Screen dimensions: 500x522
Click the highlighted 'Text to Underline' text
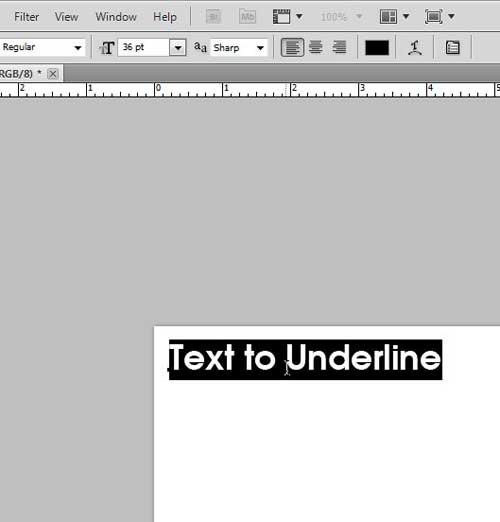tap(305, 359)
